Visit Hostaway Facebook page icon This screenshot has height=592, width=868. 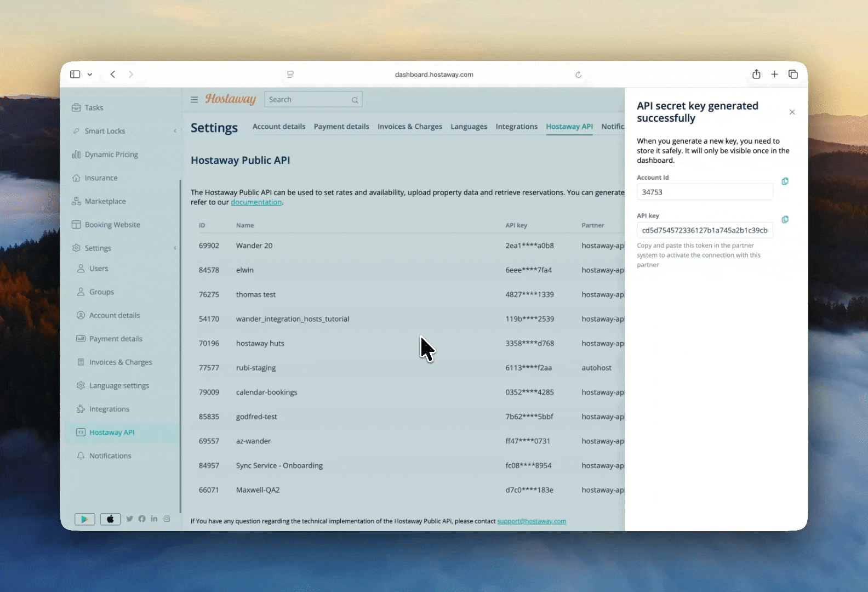click(142, 519)
